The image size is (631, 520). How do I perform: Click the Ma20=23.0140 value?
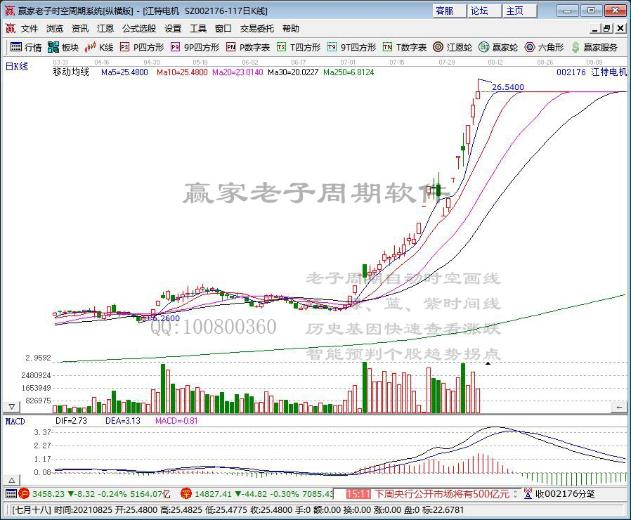tap(237, 72)
